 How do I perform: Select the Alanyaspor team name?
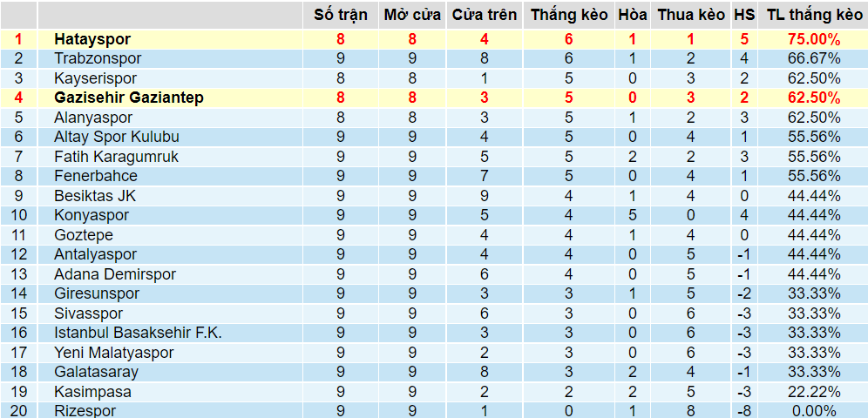(93, 118)
